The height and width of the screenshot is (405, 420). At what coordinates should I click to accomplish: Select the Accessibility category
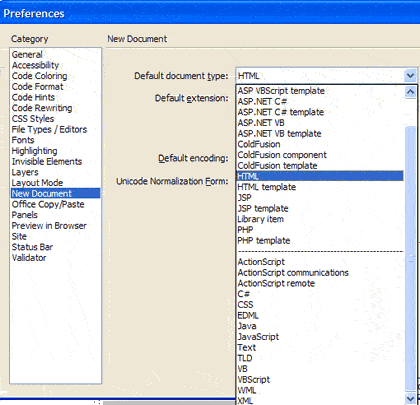[x=35, y=65]
